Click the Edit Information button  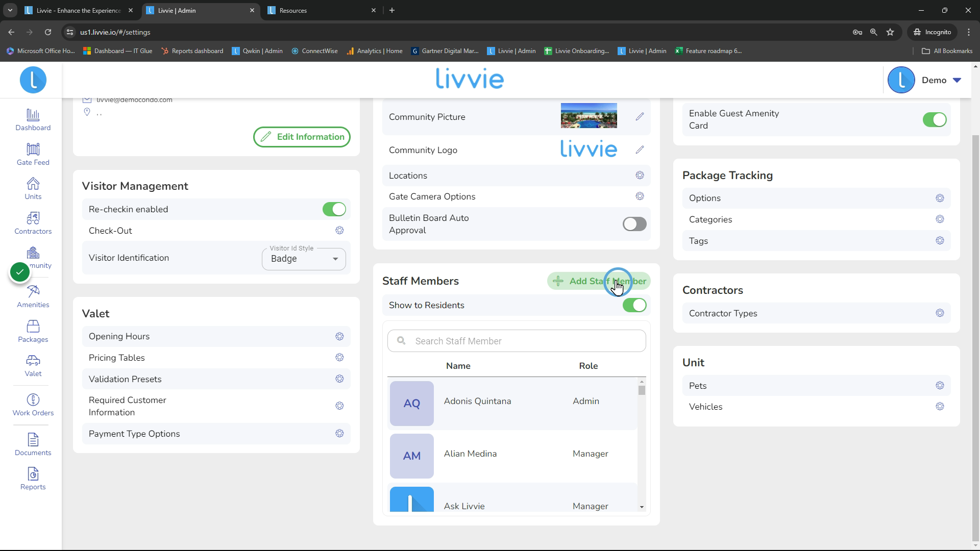click(302, 137)
